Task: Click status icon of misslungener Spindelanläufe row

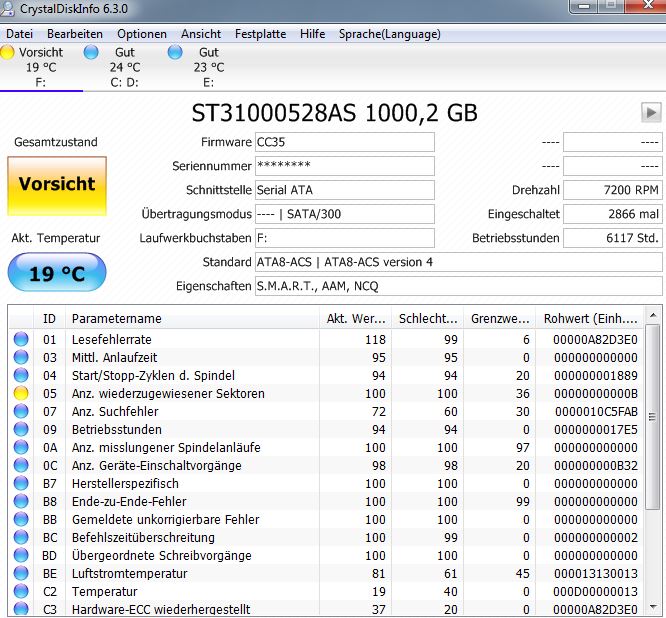Action: (x=21, y=447)
